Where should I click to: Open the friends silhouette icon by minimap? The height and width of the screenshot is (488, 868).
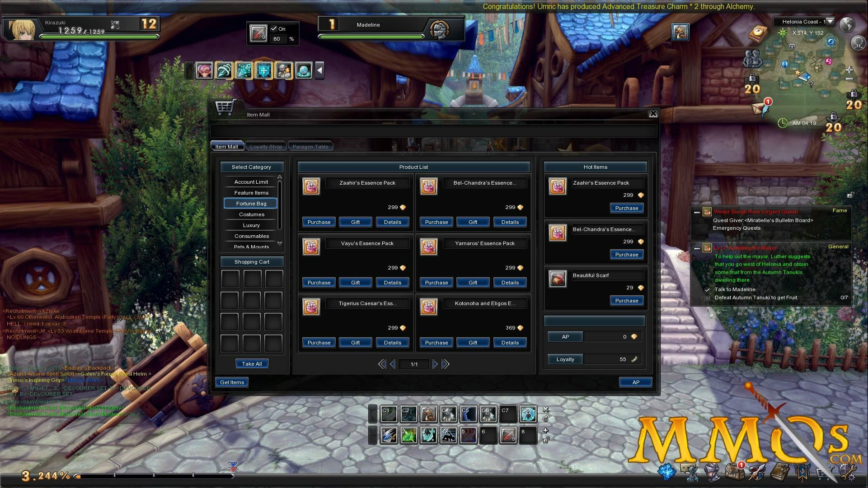pos(753,59)
